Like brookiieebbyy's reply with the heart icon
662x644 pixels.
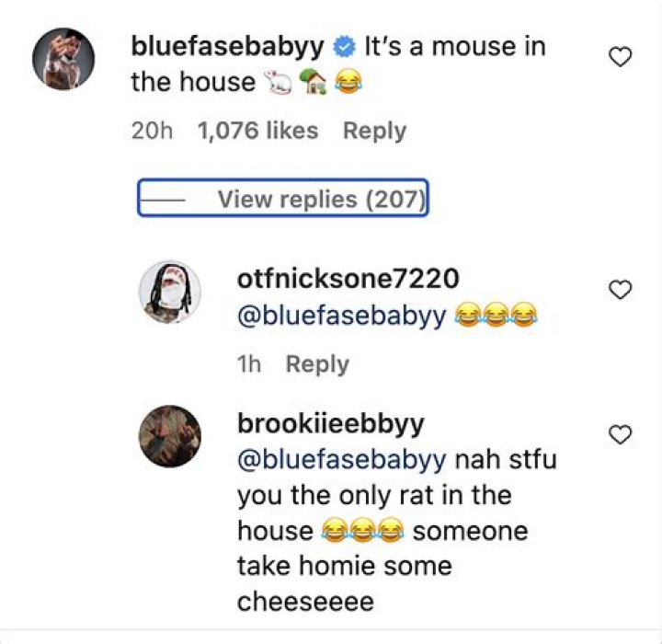tap(622, 433)
